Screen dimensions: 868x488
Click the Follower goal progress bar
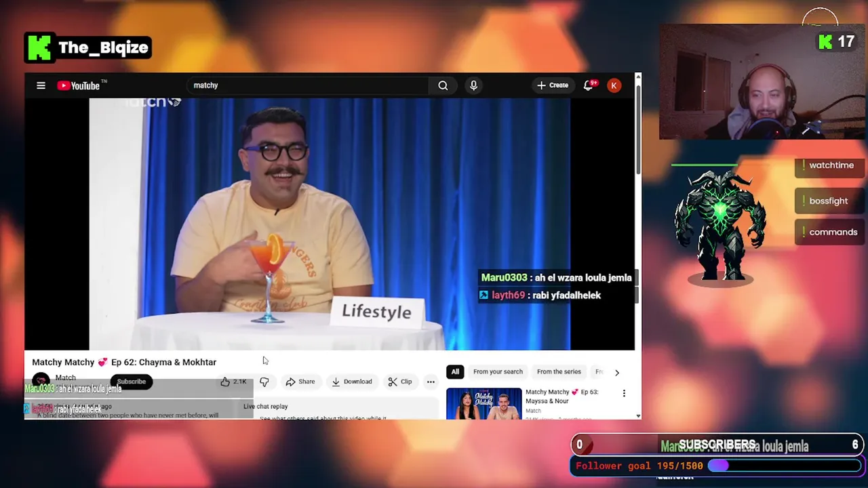784,466
